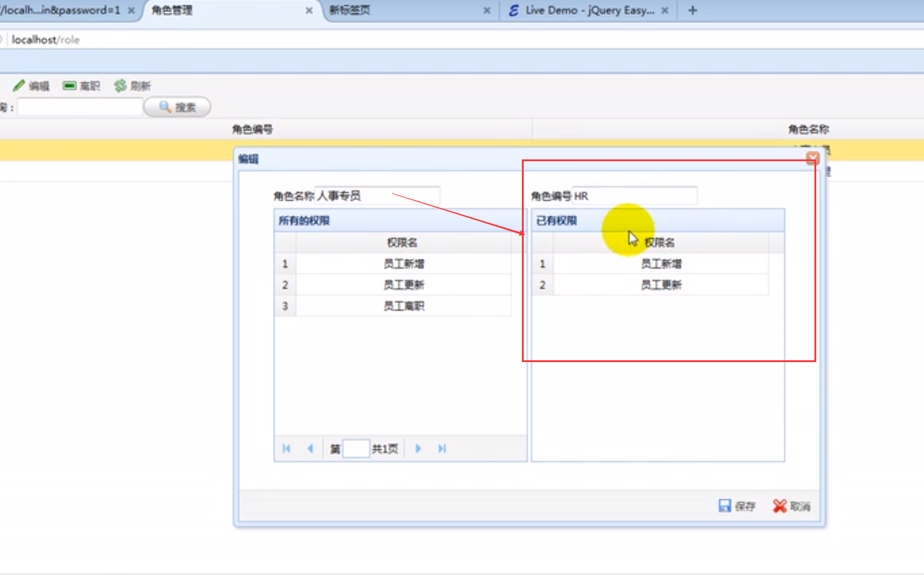The image size is (924, 575).
Task: Click the page number input box
Action: (x=356, y=449)
